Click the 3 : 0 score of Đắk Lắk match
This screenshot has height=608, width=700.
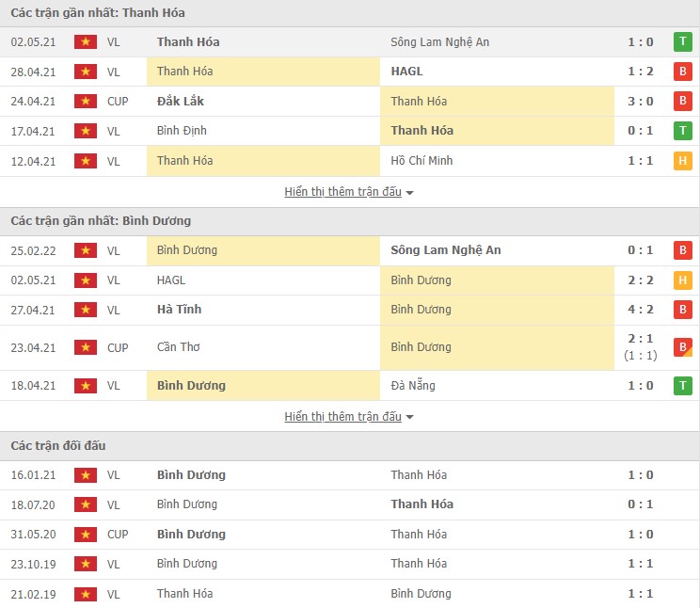(641, 102)
